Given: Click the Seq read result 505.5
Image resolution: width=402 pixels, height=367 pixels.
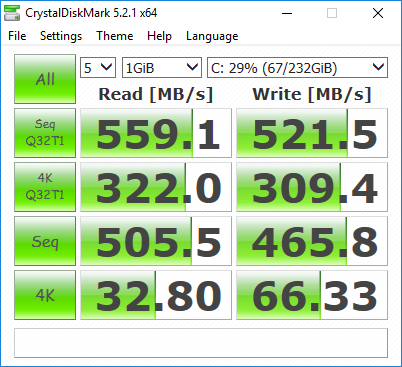Looking at the screenshot, I should point(156,241).
